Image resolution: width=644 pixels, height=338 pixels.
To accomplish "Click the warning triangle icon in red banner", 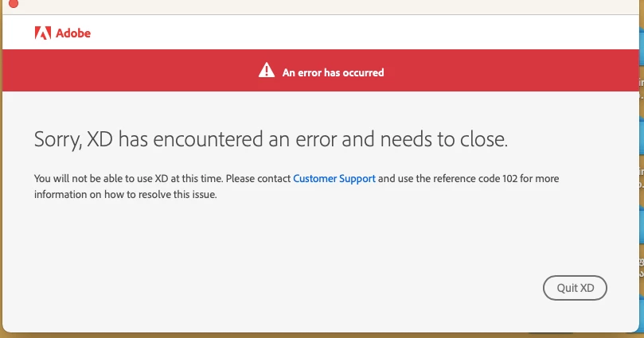I will [x=267, y=70].
